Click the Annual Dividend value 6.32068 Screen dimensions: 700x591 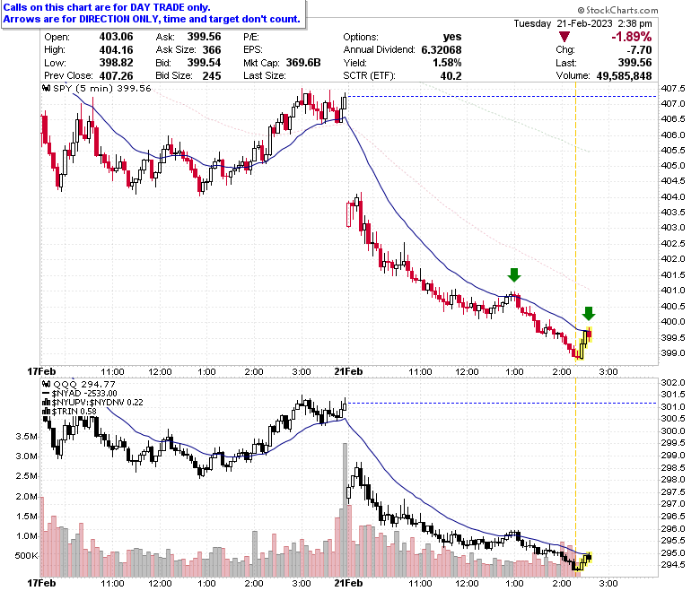(442, 49)
